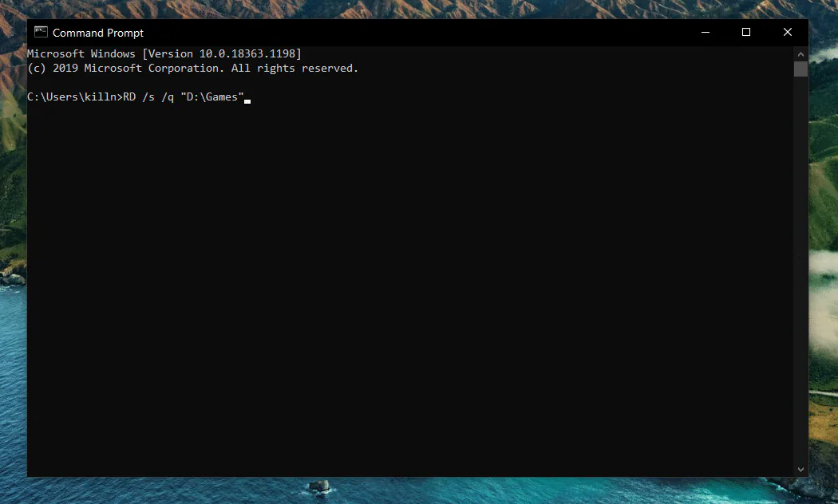Click the "Command Prompt" title text
This screenshot has height=504, width=838.
(x=98, y=33)
